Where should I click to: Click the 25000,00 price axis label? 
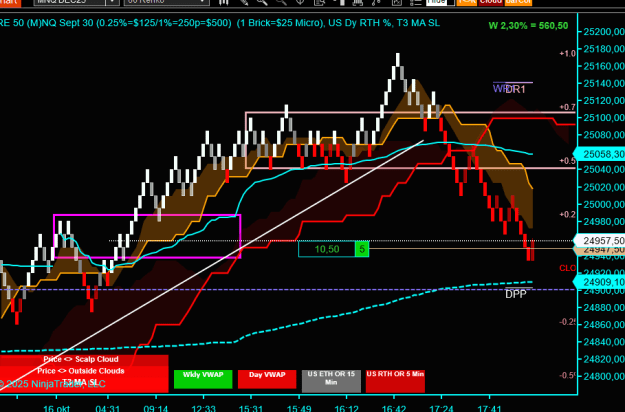[x=603, y=204]
